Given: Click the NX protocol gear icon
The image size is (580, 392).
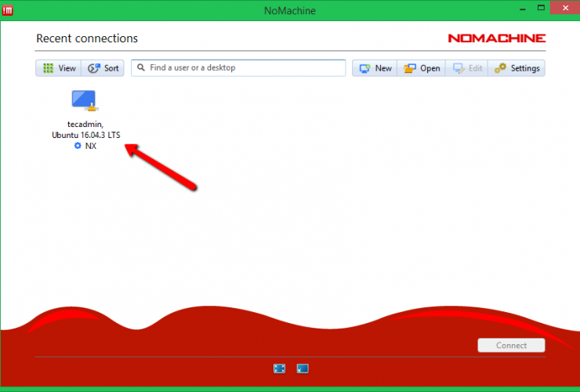Looking at the screenshot, I should (78, 146).
